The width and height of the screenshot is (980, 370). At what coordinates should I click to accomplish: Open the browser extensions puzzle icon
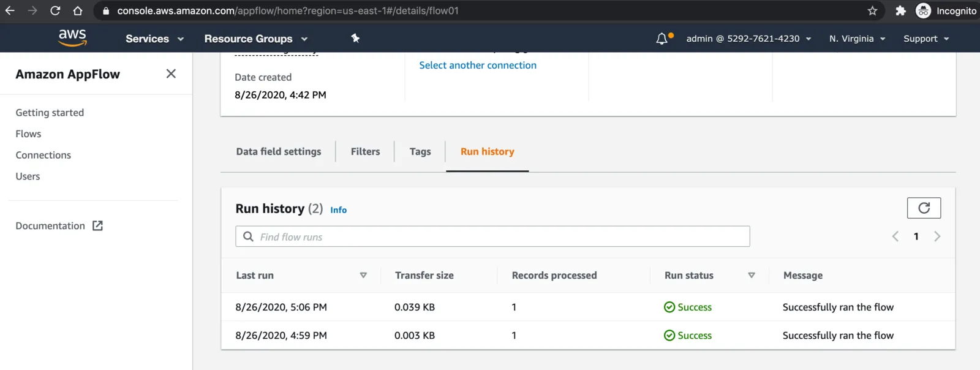point(900,10)
